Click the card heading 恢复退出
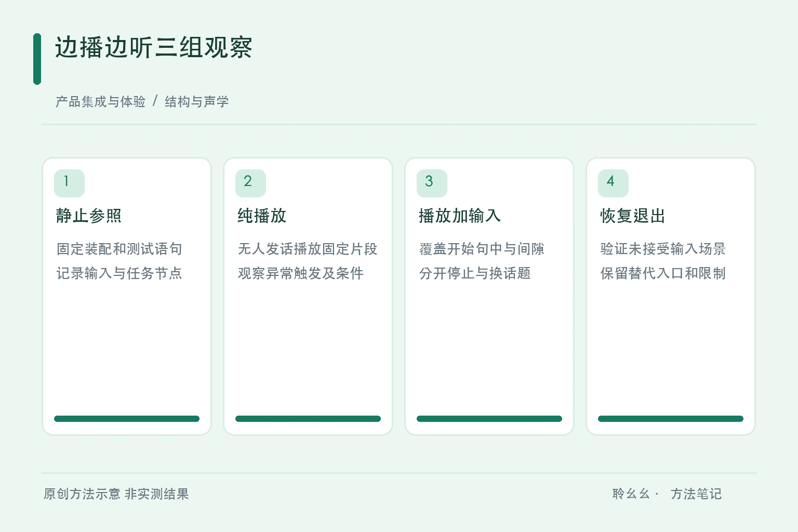Viewport: 798px width, 532px height. click(633, 216)
